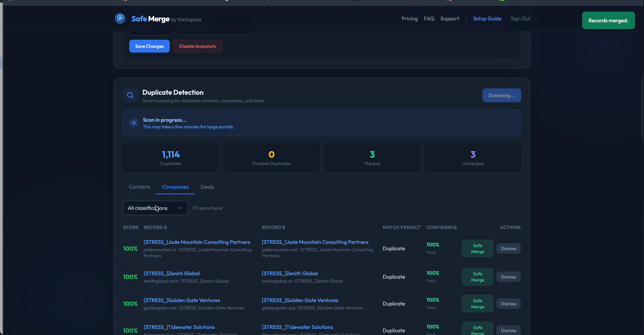Click the RECORD A column header
The height and width of the screenshot is (335, 644).
click(155, 227)
